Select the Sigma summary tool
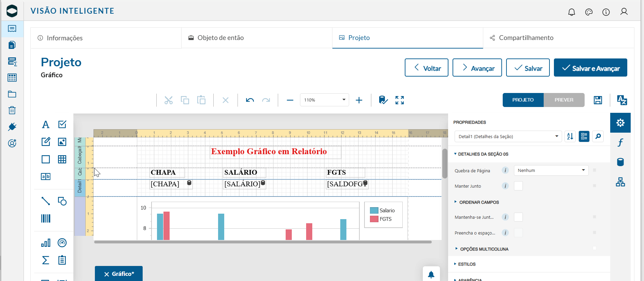Viewport: 644px width, 281px height. pyautogui.click(x=45, y=260)
